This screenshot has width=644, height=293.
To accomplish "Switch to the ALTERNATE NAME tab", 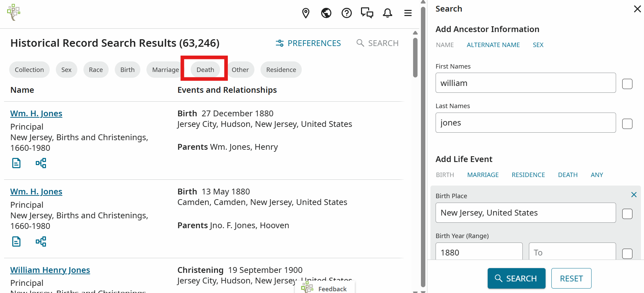I will point(493,45).
